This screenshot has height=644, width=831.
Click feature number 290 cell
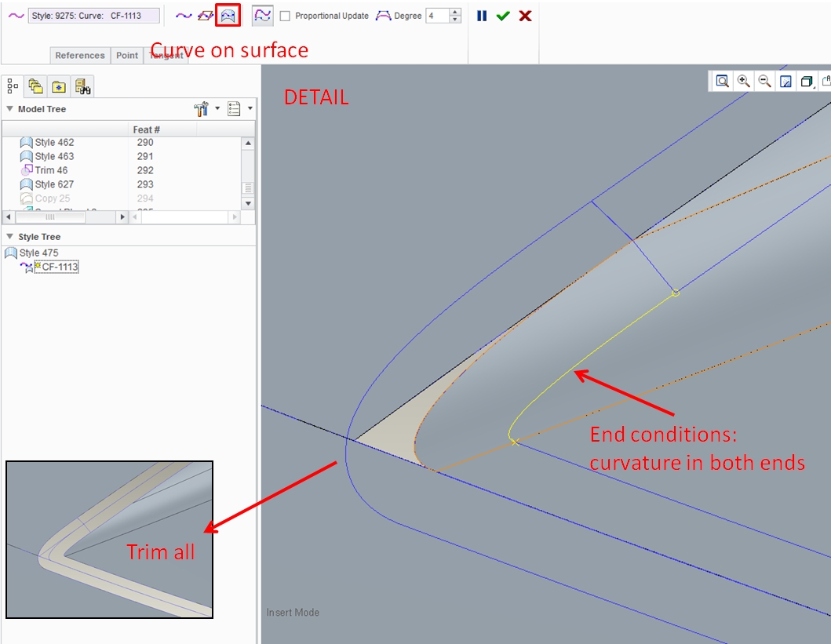tap(145, 143)
